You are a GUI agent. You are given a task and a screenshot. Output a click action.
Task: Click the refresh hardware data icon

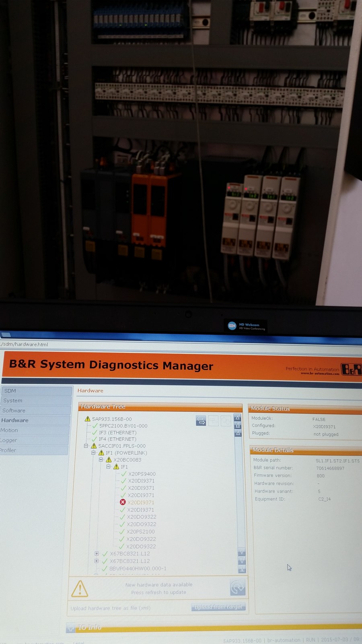pos(237,588)
